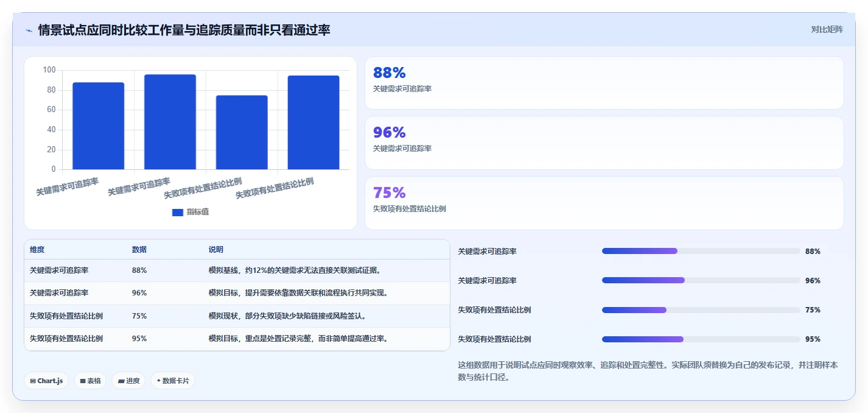The height and width of the screenshot is (413, 868).
Task: Click the wave icon beside the title
Action: click(29, 30)
